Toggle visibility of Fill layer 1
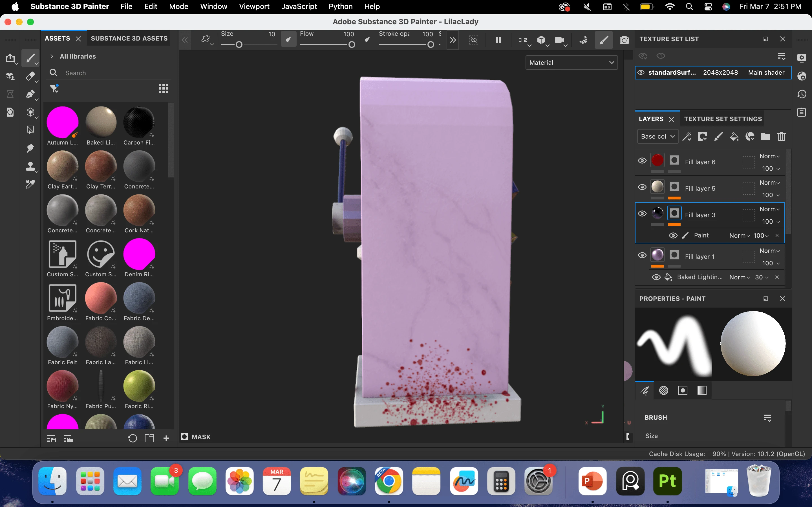Viewport: 812px width, 507px height. tap(642, 255)
